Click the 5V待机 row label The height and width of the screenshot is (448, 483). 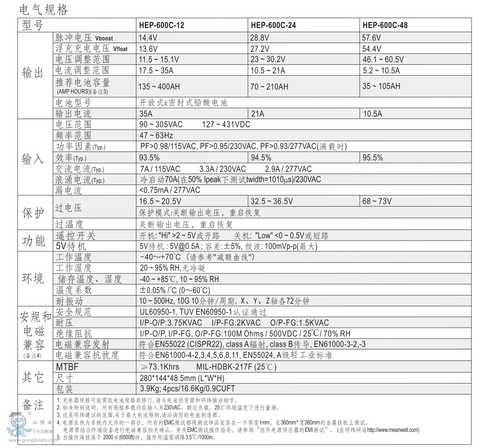71,246
